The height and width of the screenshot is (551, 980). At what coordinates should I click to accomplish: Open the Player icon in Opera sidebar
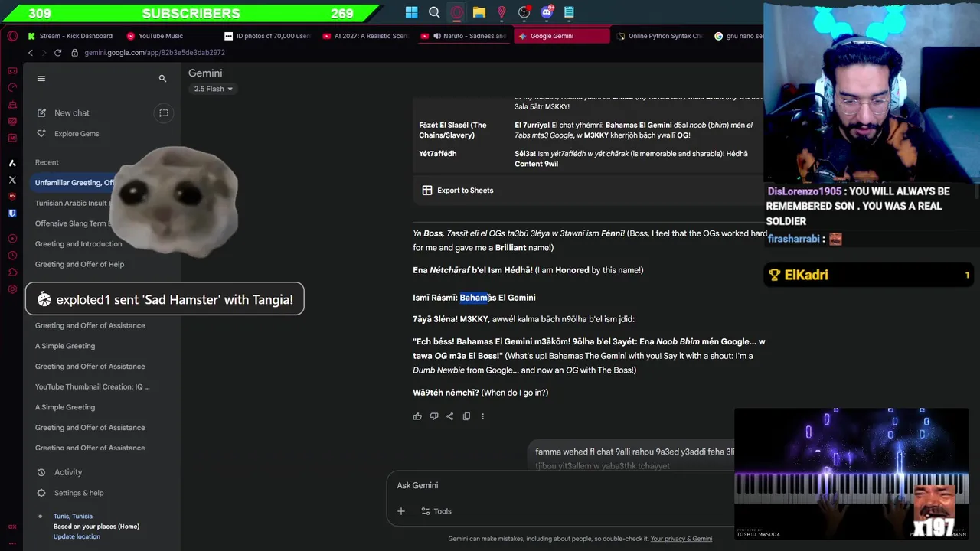(x=12, y=239)
